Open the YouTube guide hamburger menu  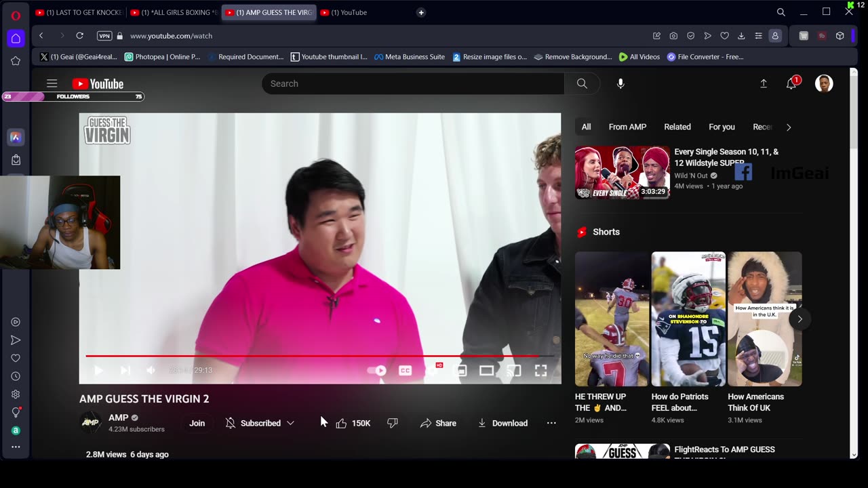point(52,83)
